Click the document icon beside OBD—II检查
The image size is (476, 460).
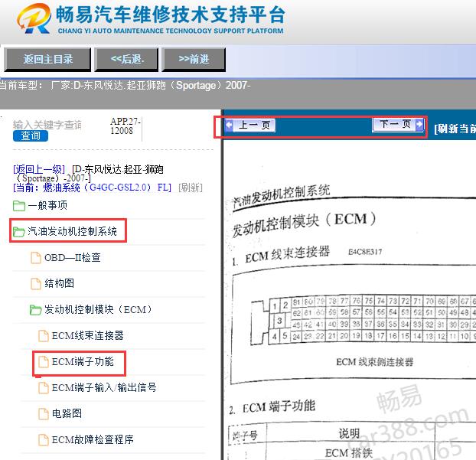pyautogui.click(x=36, y=258)
